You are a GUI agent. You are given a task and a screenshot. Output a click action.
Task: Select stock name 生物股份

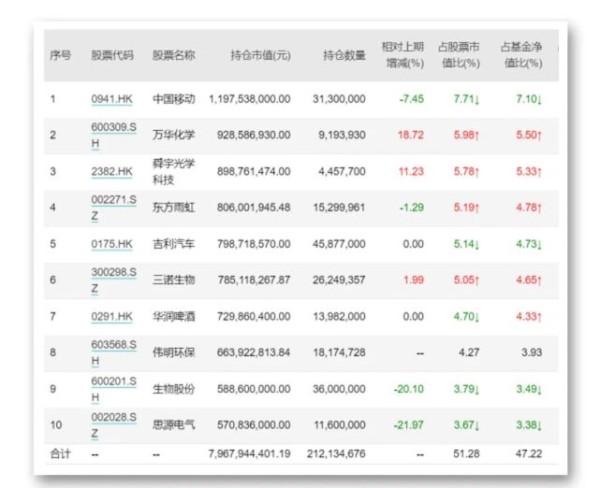pyautogui.click(x=174, y=389)
